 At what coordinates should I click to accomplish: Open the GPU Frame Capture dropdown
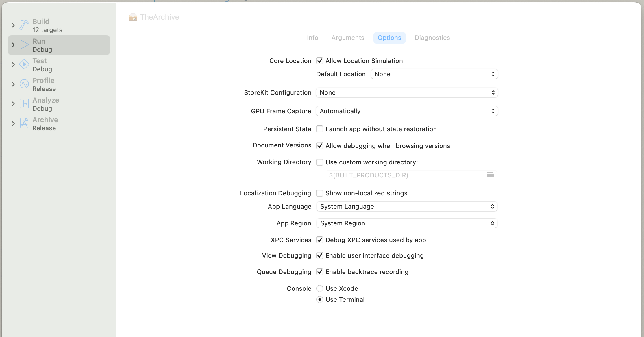click(407, 111)
